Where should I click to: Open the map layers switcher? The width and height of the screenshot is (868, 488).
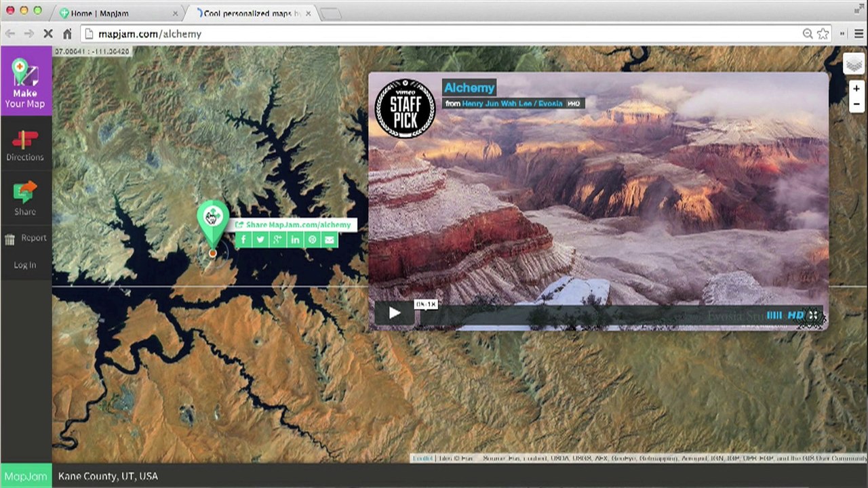(854, 64)
